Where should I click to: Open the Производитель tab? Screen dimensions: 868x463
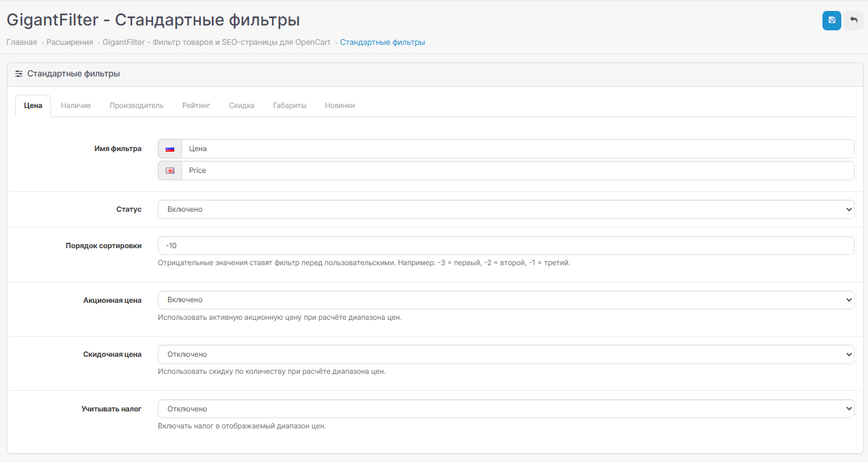coord(137,106)
